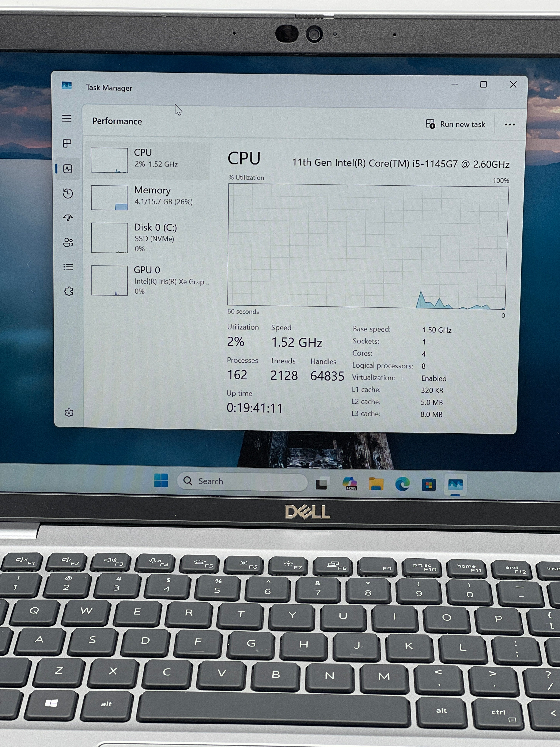
Task: Select the Performance page icon in sidebar
Action: tap(68, 169)
